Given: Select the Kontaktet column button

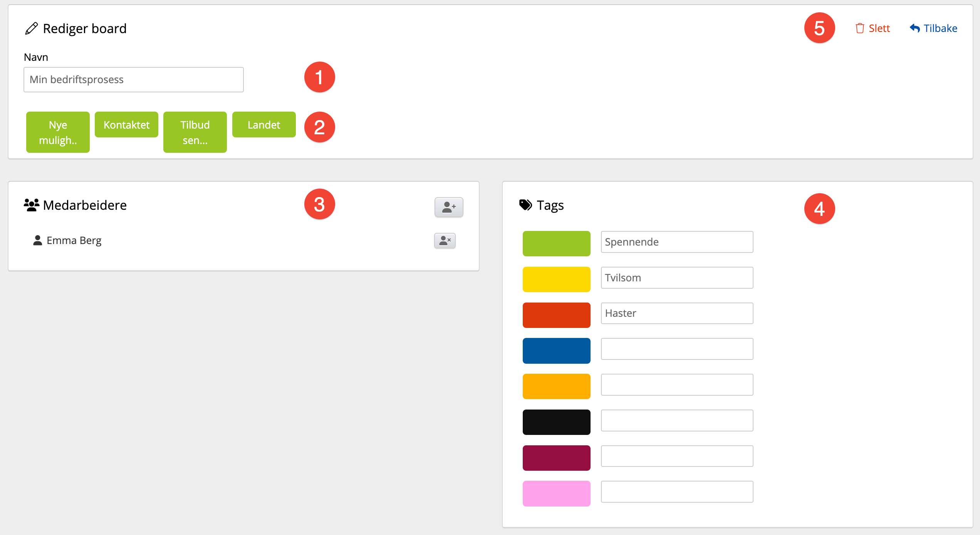Looking at the screenshot, I should pyautogui.click(x=126, y=125).
